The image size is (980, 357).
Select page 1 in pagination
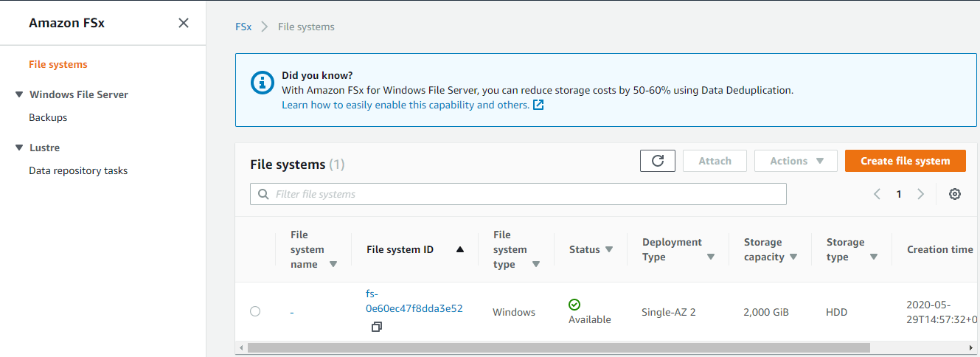click(x=899, y=194)
